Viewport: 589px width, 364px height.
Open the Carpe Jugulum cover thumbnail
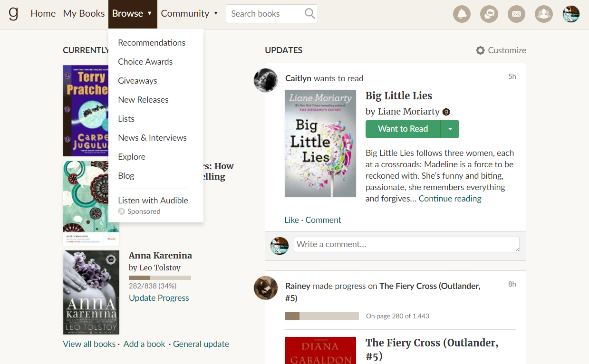[x=86, y=111]
